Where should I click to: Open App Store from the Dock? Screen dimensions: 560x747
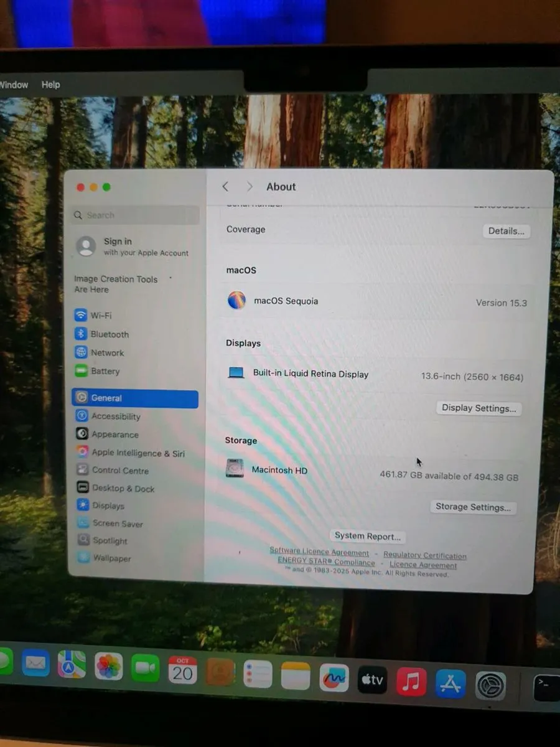(450, 684)
